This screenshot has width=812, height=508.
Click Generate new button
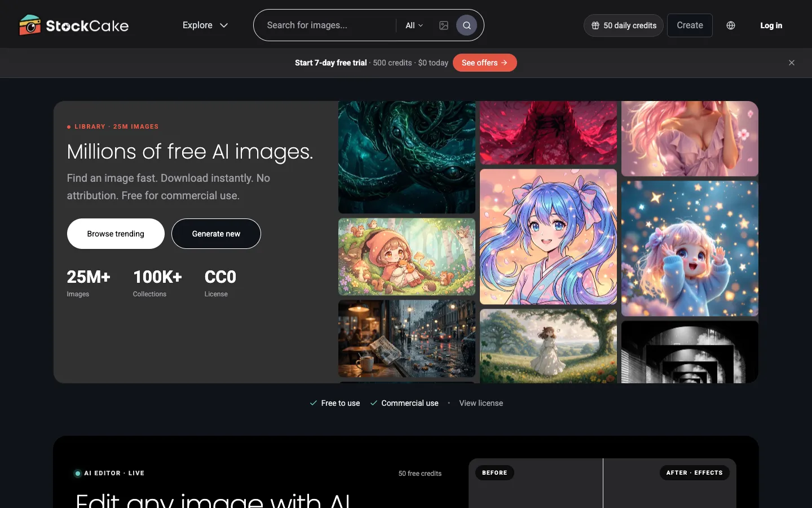pos(216,234)
